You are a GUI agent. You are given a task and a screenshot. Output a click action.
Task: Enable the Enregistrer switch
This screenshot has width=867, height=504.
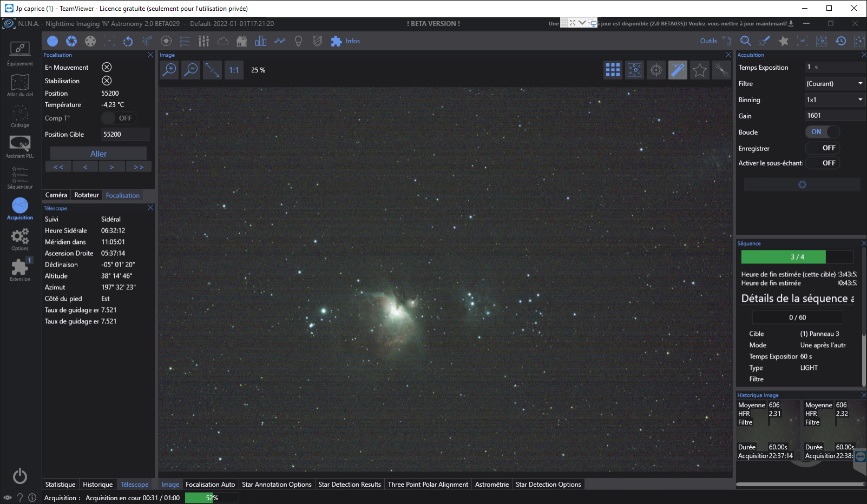click(x=823, y=148)
